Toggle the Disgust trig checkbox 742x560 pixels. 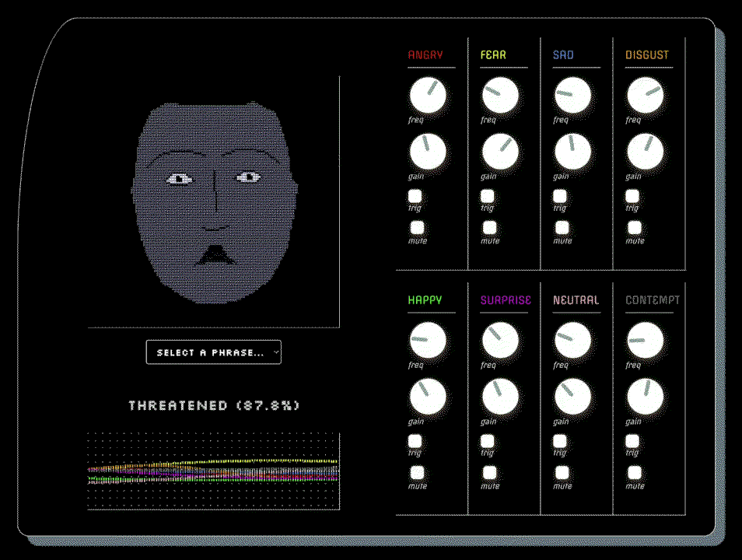coord(632,196)
